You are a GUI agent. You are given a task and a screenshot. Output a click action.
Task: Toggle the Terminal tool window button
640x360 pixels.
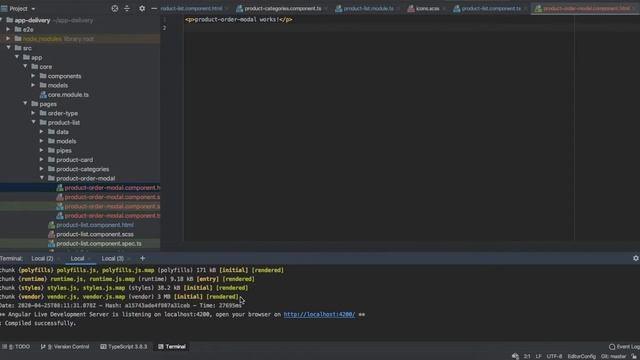[172, 347]
